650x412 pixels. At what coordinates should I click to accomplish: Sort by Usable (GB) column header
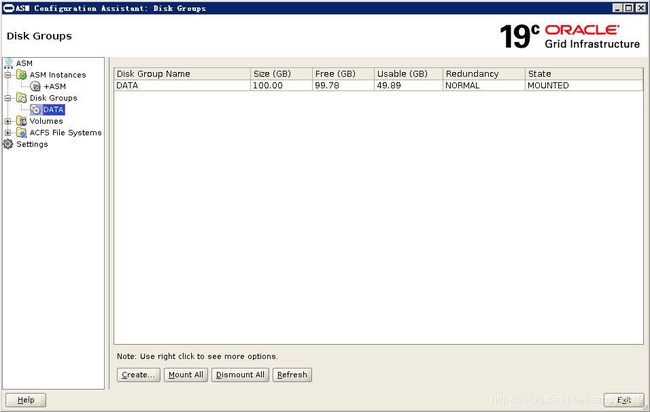click(408, 74)
